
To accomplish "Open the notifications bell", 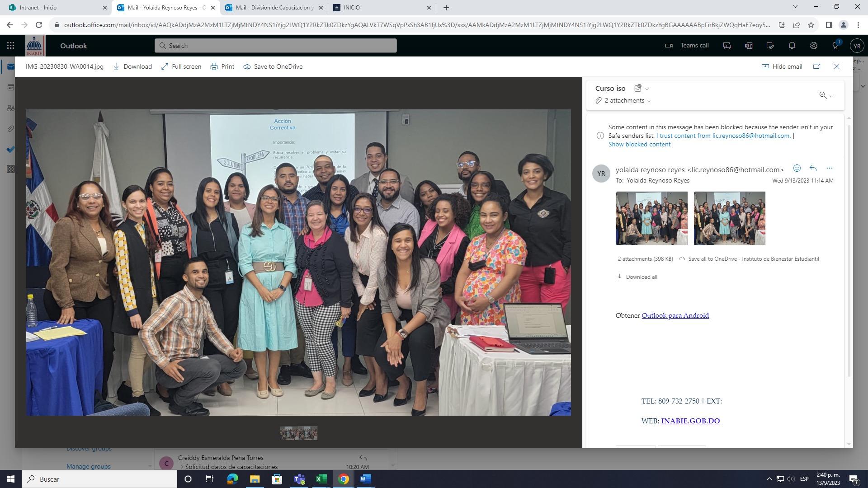I will point(792,46).
